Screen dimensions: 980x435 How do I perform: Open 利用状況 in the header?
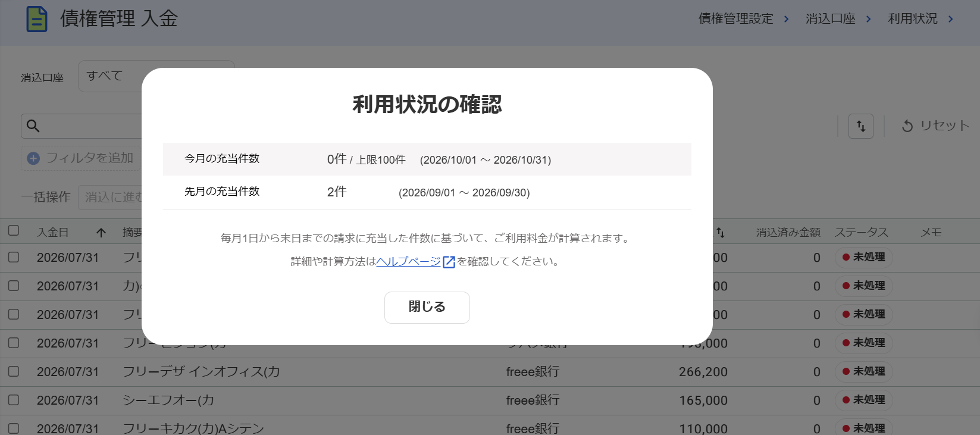coord(913,19)
